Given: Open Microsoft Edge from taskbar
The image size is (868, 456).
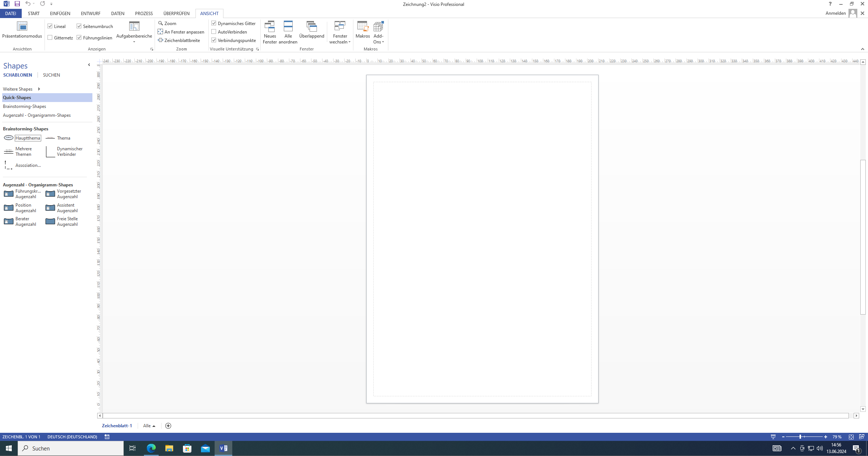Looking at the screenshot, I should [x=151, y=448].
